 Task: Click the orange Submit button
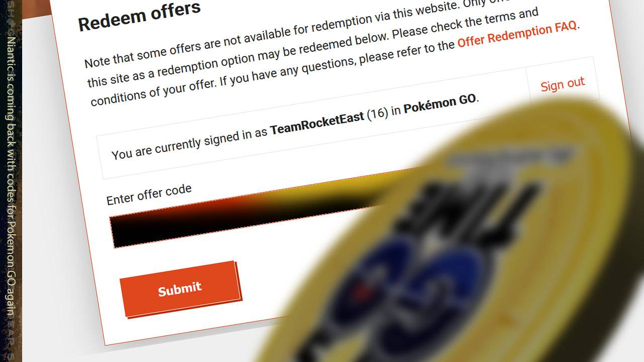tap(180, 289)
